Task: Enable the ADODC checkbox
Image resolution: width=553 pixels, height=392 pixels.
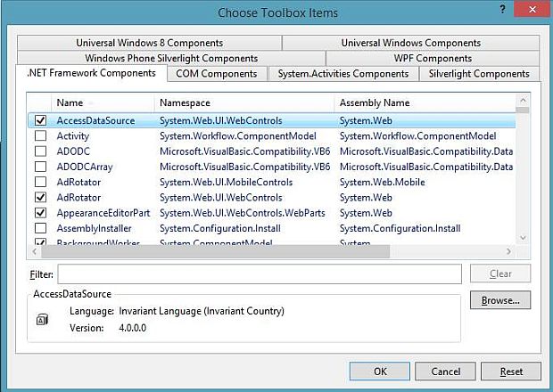Action: [x=40, y=151]
